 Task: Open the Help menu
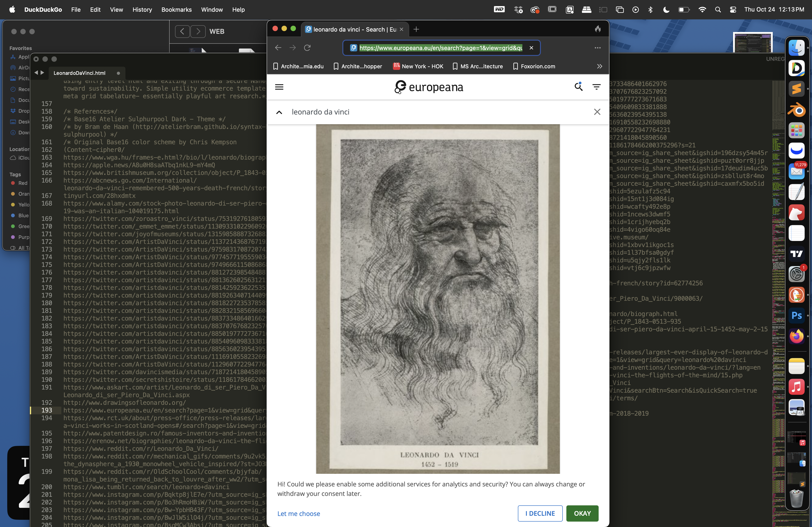(238, 9)
